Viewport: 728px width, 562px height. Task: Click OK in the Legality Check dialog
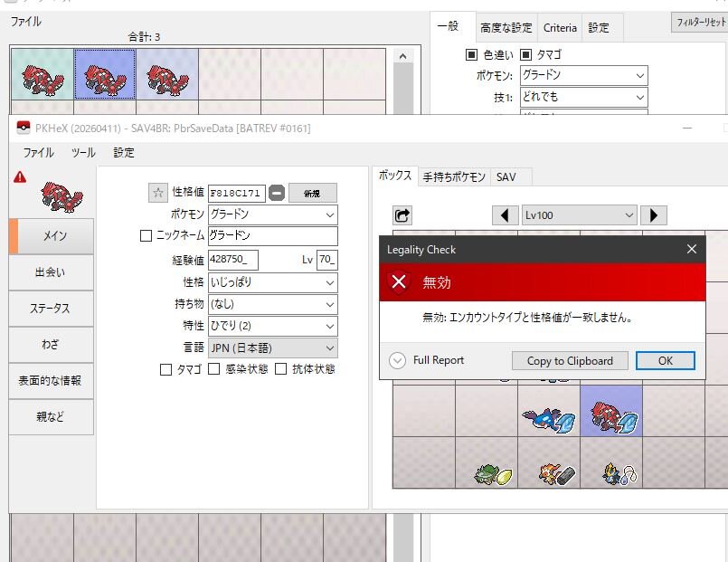665,360
